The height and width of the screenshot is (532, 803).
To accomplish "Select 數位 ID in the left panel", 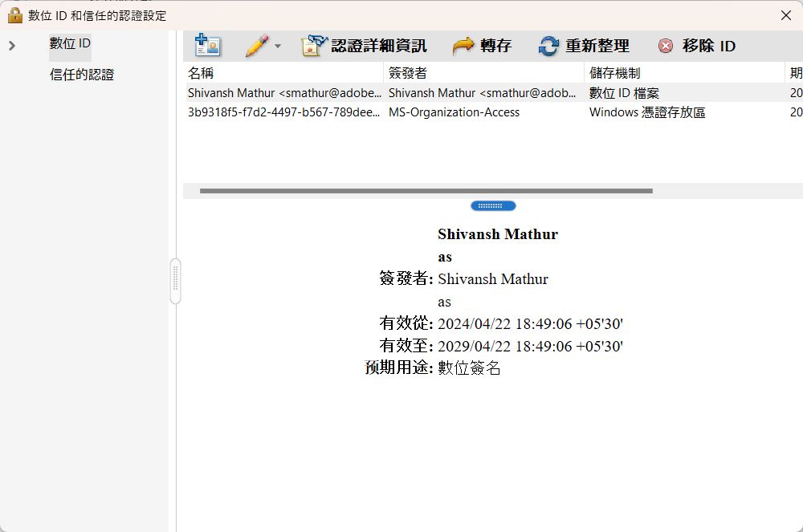I will 69,43.
